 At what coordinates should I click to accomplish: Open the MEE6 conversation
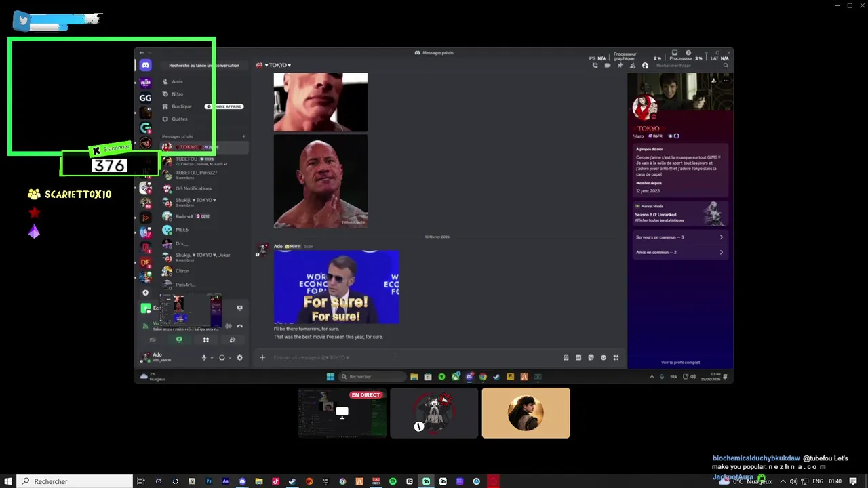tap(203, 230)
